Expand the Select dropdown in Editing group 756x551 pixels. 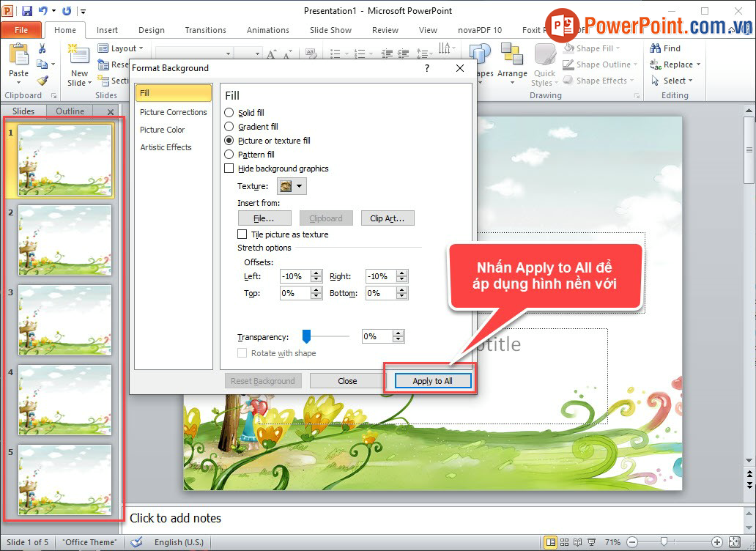click(677, 81)
